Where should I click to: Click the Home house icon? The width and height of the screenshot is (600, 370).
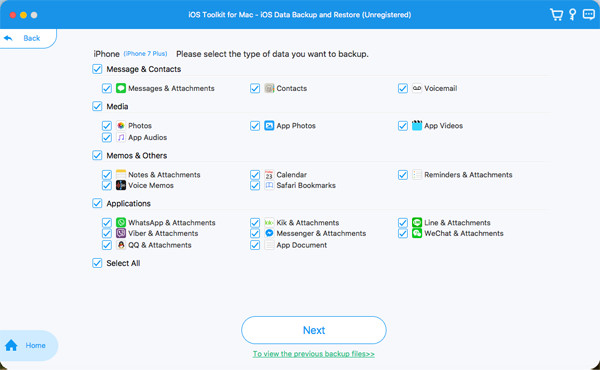(x=11, y=345)
